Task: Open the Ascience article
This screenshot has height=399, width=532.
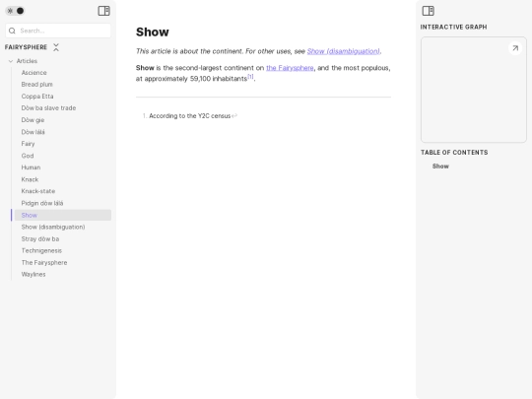Action: [33, 73]
